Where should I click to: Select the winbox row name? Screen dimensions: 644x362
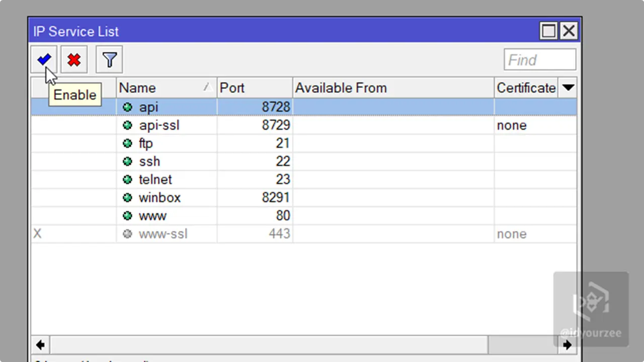coord(159,198)
